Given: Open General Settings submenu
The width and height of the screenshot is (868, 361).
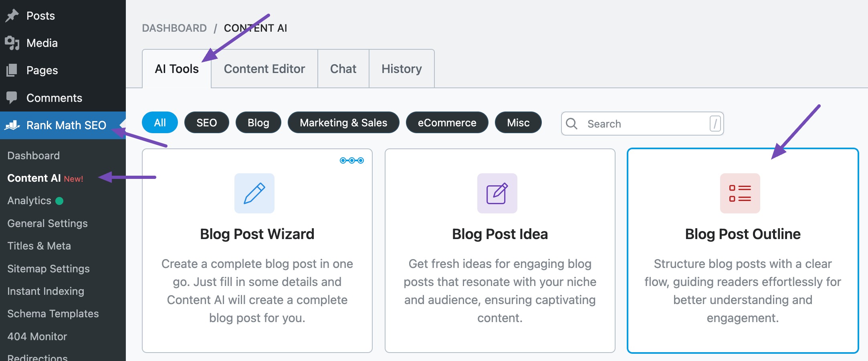Looking at the screenshot, I should pyautogui.click(x=47, y=223).
